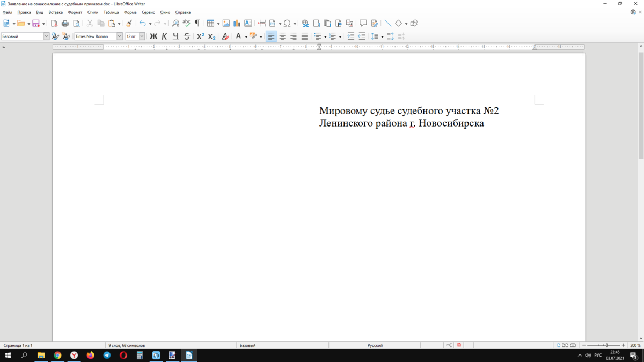Open the Вставка menu
Screen dimensions: 644x362
pyautogui.click(x=55, y=12)
